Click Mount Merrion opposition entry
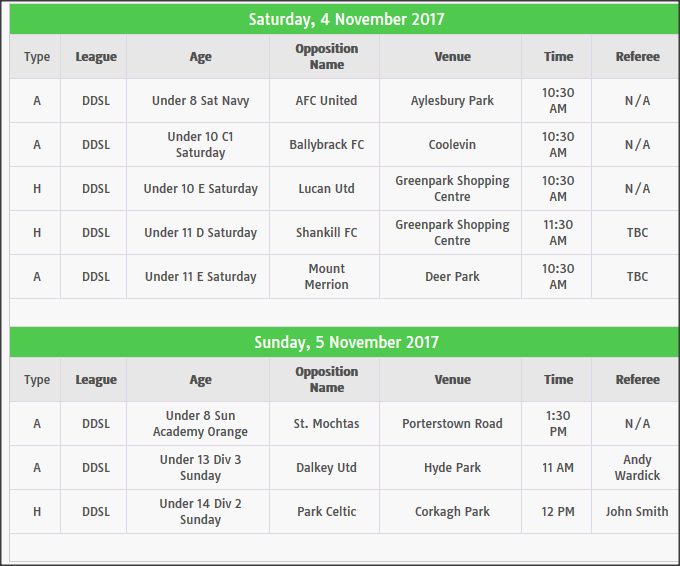Image resolution: width=680 pixels, height=566 pixels. pyautogui.click(x=326, y=277)
